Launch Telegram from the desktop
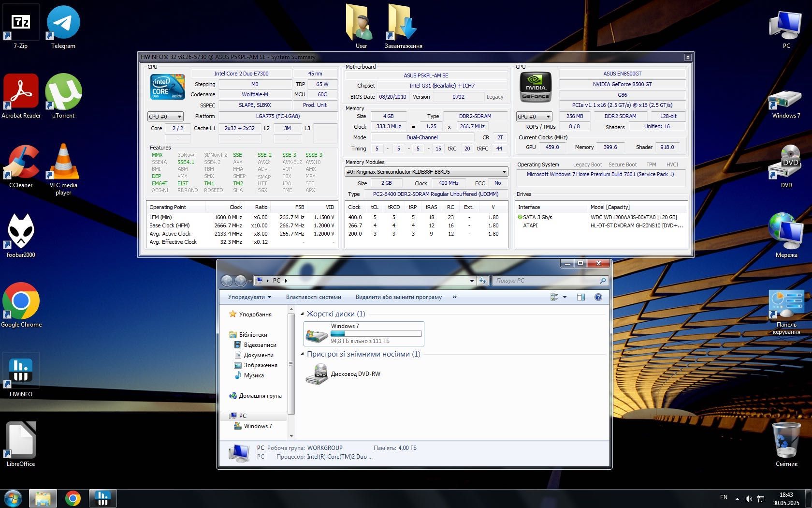 pyautogui.click(x=63, y=27)
